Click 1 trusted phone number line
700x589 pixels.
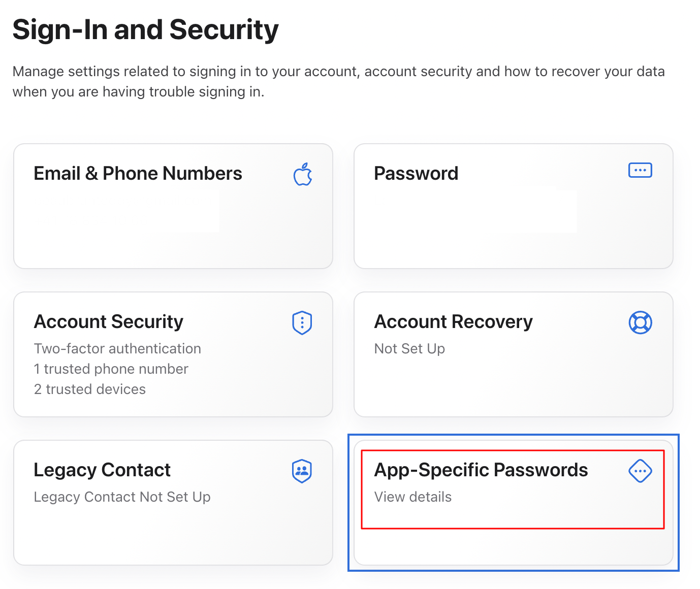(111, 369)
